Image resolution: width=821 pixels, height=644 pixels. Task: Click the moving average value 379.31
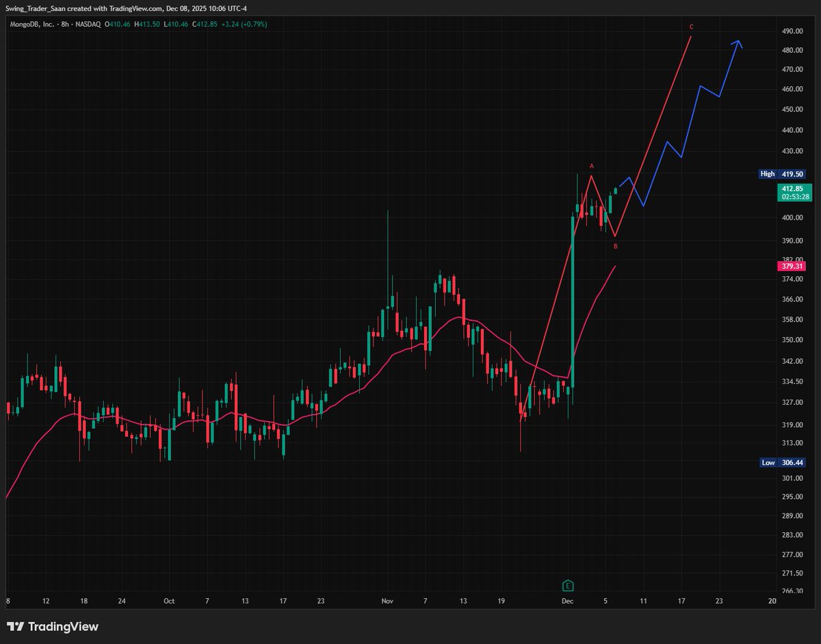[x=792, y=266]
